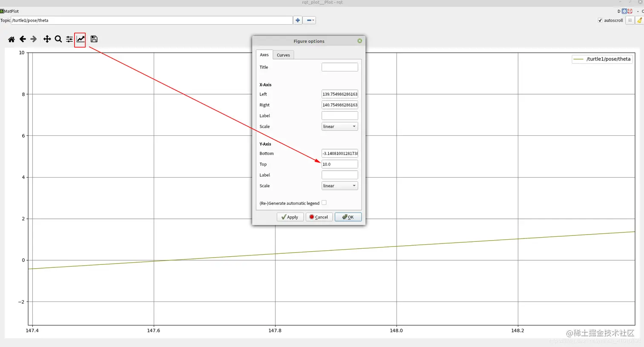Save the figure with floppy icon
Screen dimensions: 644x347
coord(94,39)
